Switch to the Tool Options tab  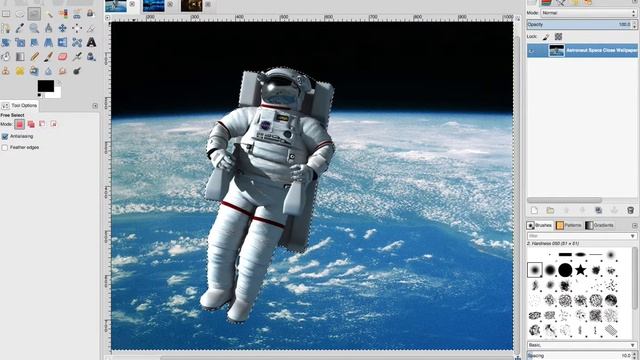tap(20, 105)
